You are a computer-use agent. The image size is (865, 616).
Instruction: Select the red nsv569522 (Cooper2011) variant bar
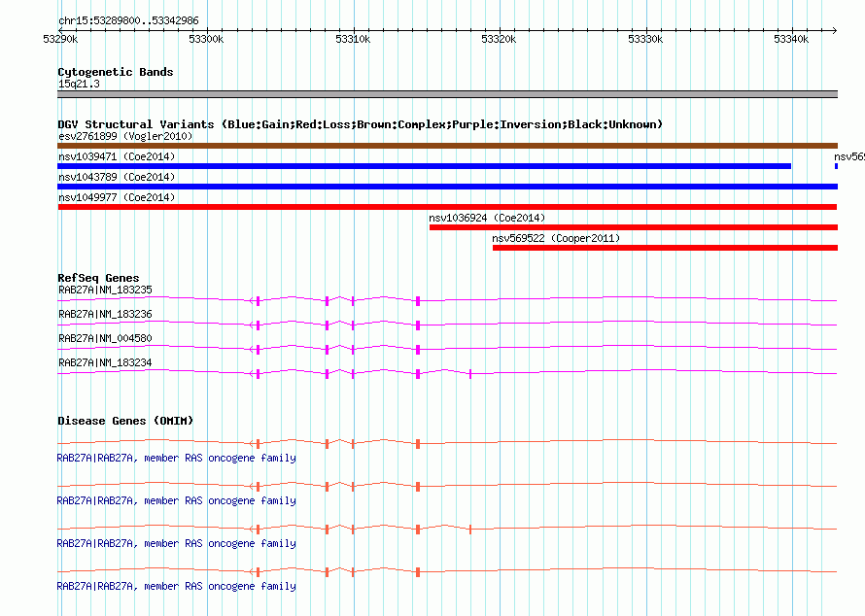(665, 248)
